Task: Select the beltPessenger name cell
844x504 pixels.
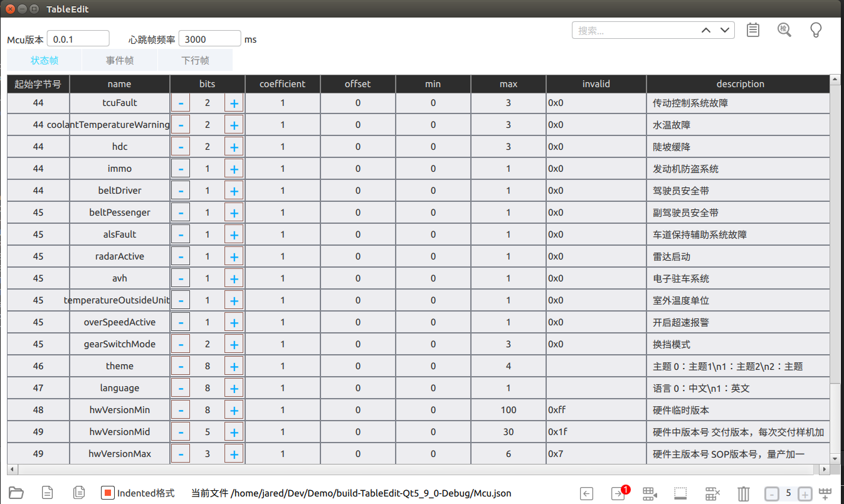Action: click(x=120, y=213)
